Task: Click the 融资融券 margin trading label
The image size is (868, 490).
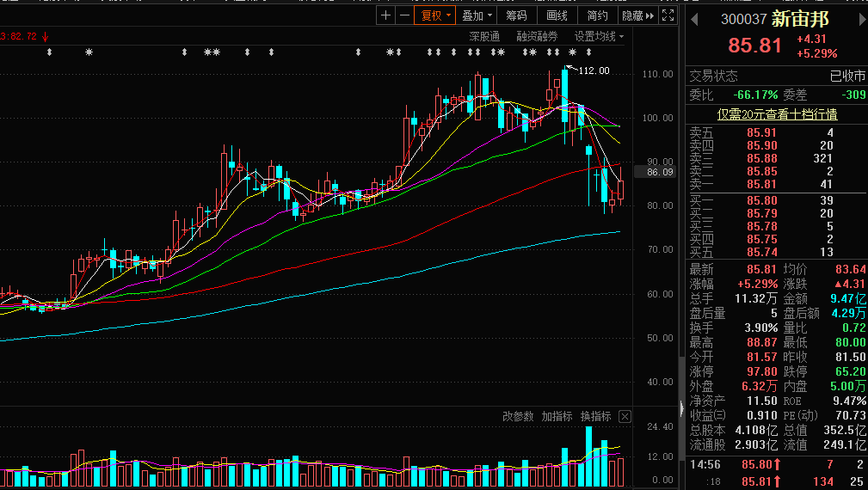Action: pyautogui.click(x=537, y=36)
